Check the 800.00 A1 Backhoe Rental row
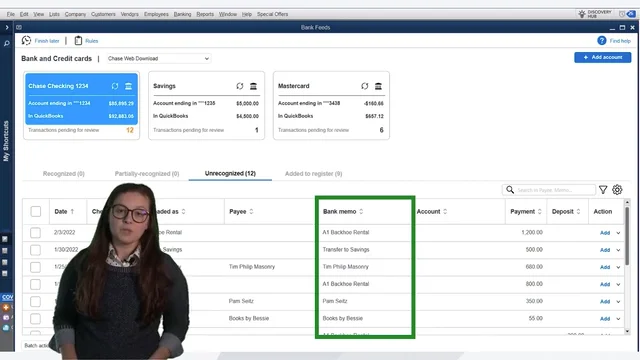640x360 pixels. 36,284
